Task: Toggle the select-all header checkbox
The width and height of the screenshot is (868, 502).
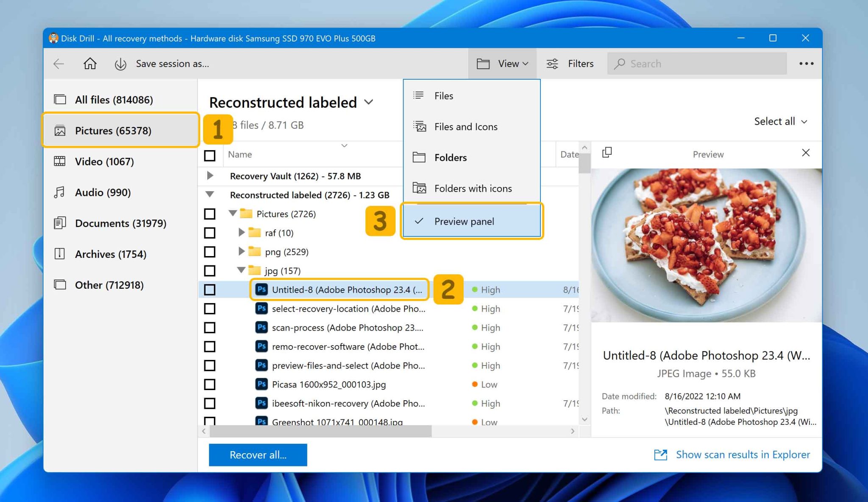Action: tap(210, 155)
